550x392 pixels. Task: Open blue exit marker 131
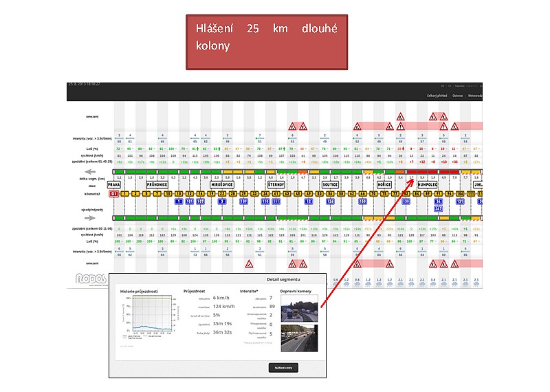tap(460, 202)
